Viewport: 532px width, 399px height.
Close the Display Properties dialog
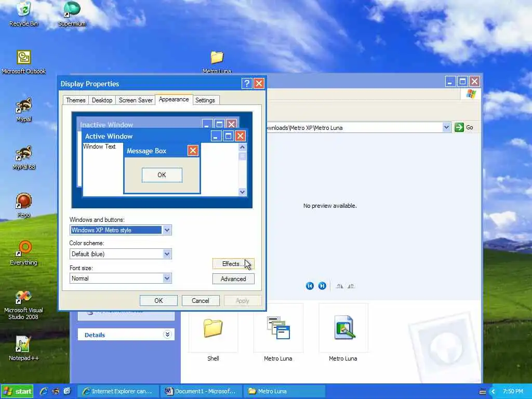[x=259, y=84]
